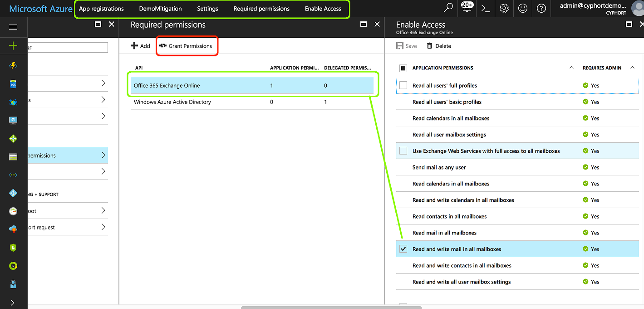Open the help question mark icon
The image size is (644, 309).
[x=541, y=8]
